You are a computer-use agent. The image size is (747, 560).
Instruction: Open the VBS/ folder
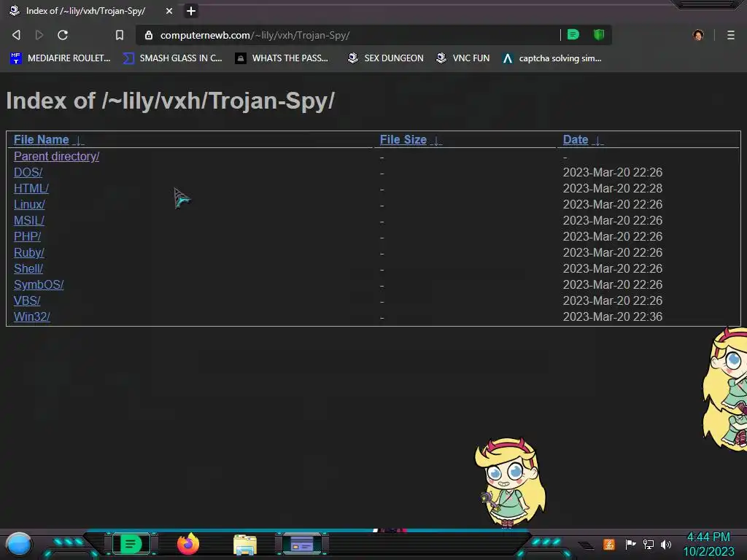pyautogui.click(x=27, y=300)
